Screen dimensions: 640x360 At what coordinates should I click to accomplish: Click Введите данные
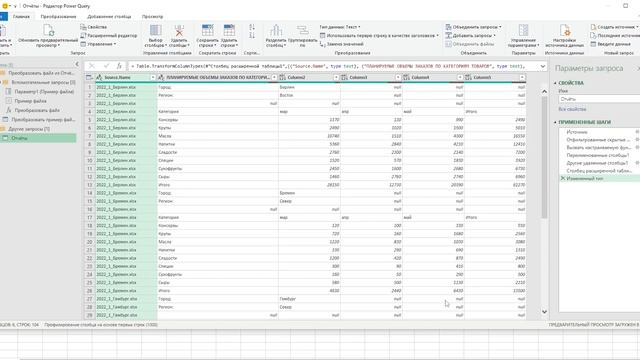(x=611, y=44)
